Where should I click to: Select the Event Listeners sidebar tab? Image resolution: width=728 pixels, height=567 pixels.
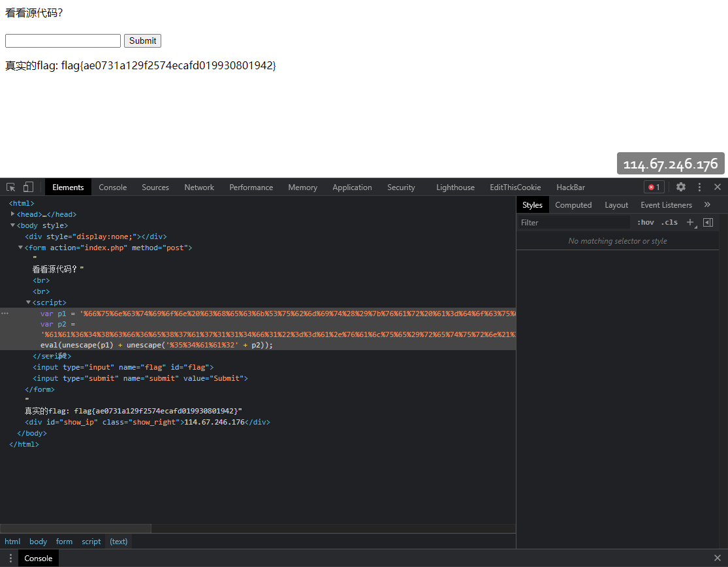666,205
